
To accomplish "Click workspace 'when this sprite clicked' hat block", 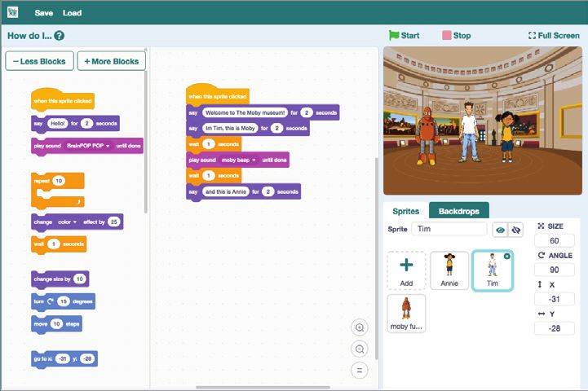I will click(218, 95).
